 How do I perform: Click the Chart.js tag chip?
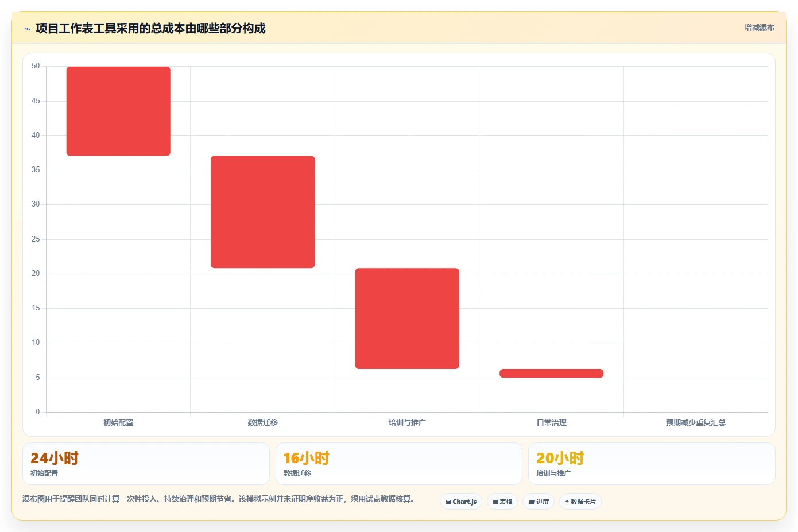tap(461, 502)
